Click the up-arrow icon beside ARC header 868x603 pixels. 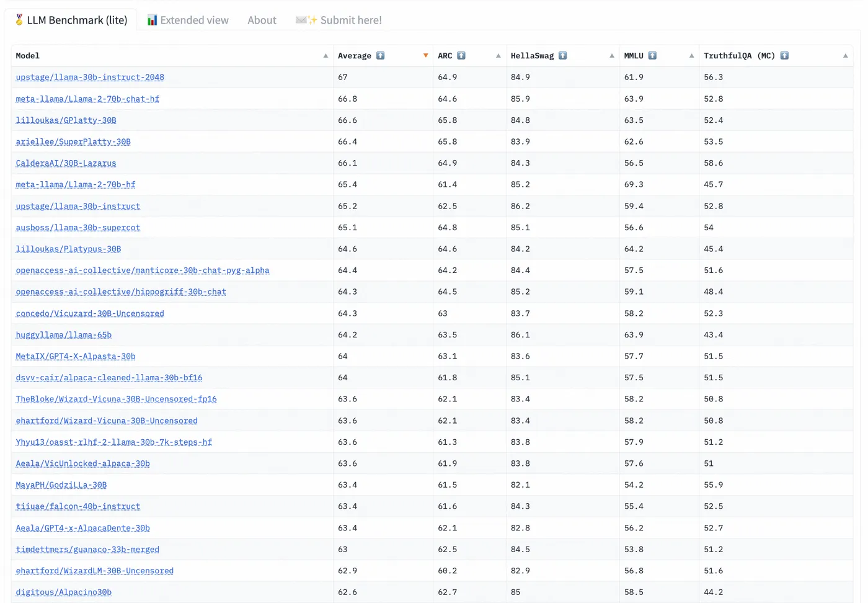point(461,56)
